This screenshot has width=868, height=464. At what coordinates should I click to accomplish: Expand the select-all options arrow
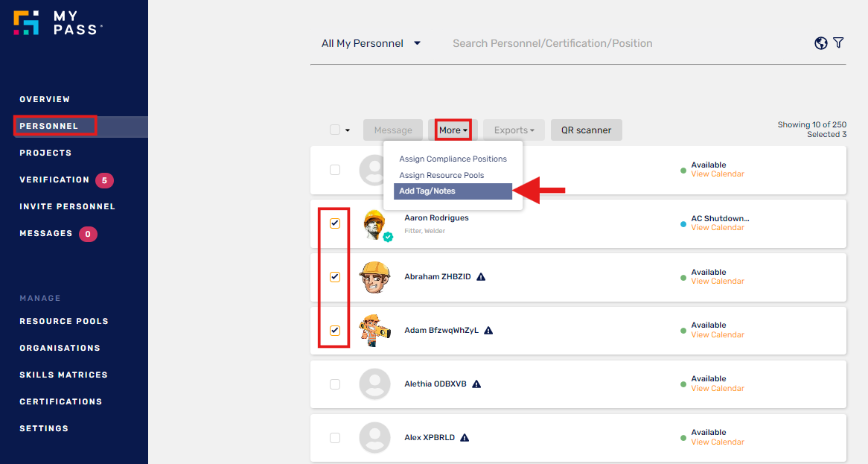pos(348,130)
